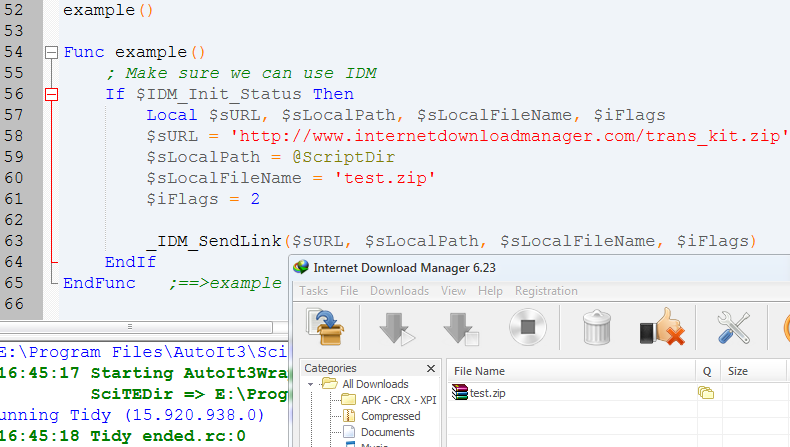Screen dimensions: 790x447
Task: Click the Documents category icon
Action: [x=349, y=432]
